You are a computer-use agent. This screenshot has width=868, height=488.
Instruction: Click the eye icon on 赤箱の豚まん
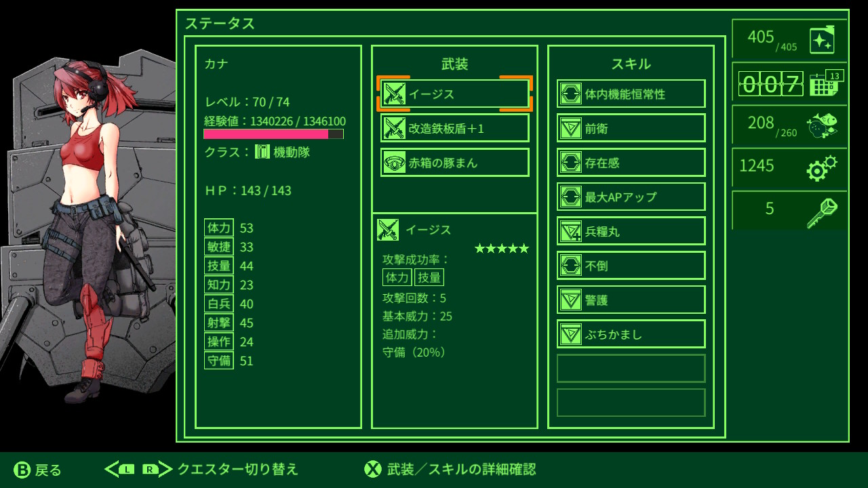coord(394,163)
